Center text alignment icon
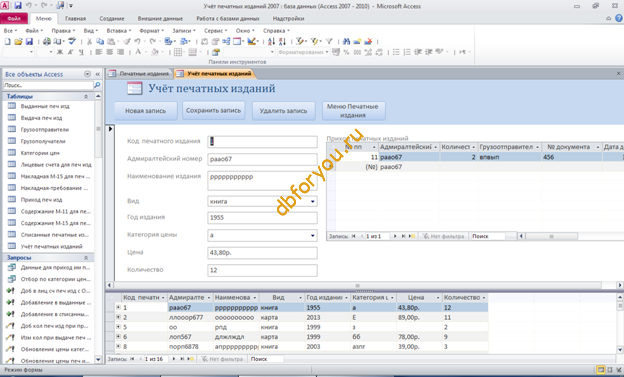This screenshot has width=624, height=377. 109,52
